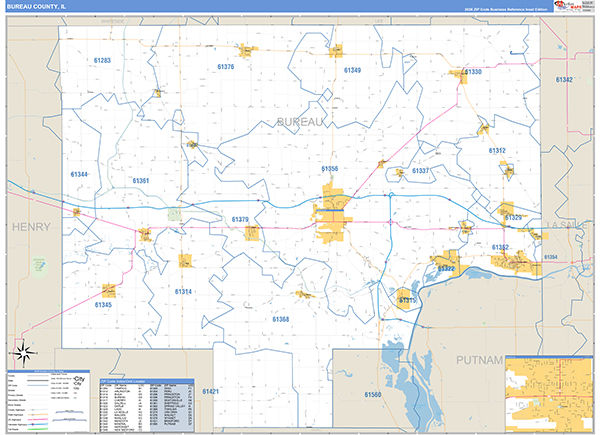Image resolution: width=600 pixels, height=435 pixels.
Task: Click the edition subtitle in the title bar
Action: click(x=505, y=9)
